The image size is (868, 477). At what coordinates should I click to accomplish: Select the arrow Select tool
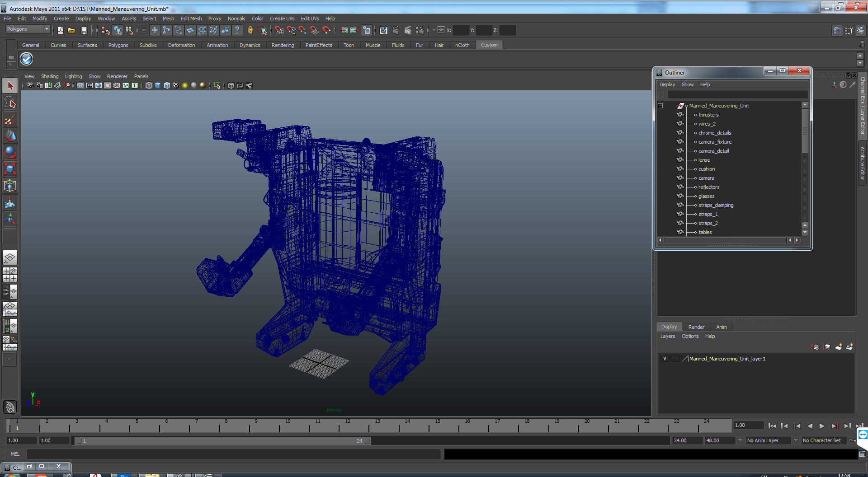pyautogui.click(x=10, y=86)
